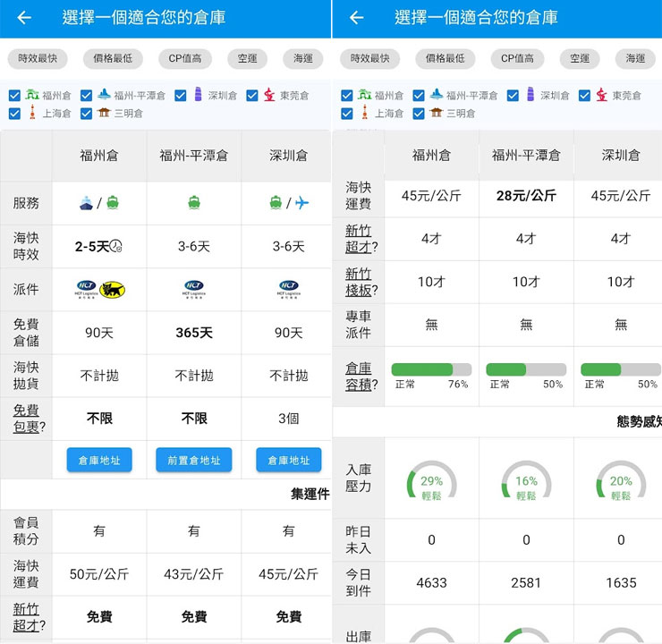Open 新竹超才? help link on left screen
The image size is (662, 644).
tap(29, 617)
